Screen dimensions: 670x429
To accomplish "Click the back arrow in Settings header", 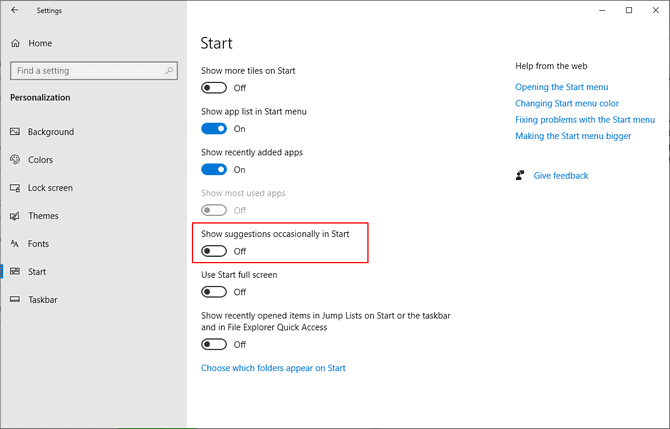I will [x=14, y=10].
